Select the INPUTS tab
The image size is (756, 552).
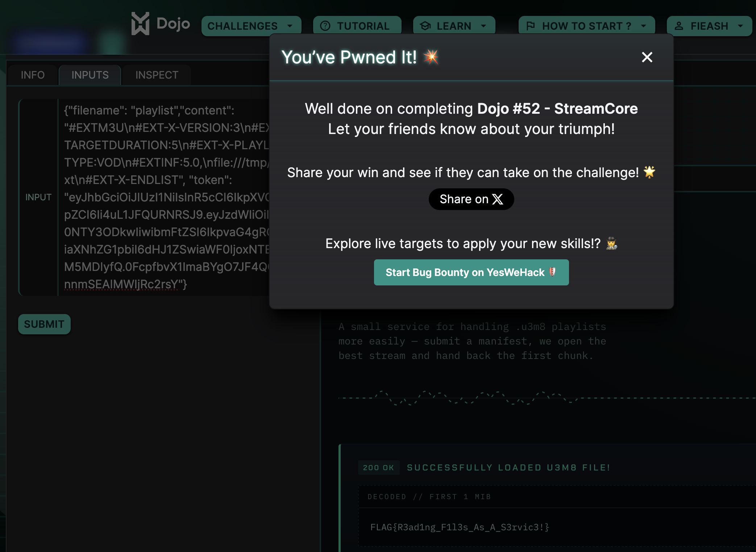90,75
